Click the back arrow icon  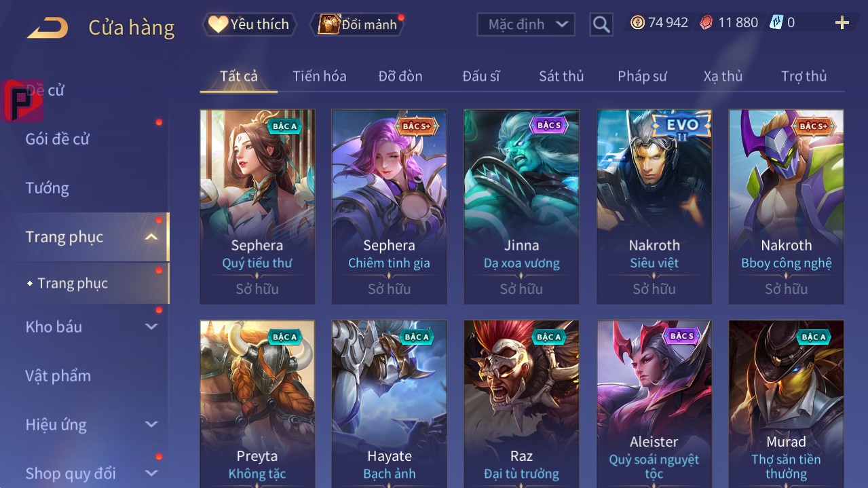pos(48,28)
